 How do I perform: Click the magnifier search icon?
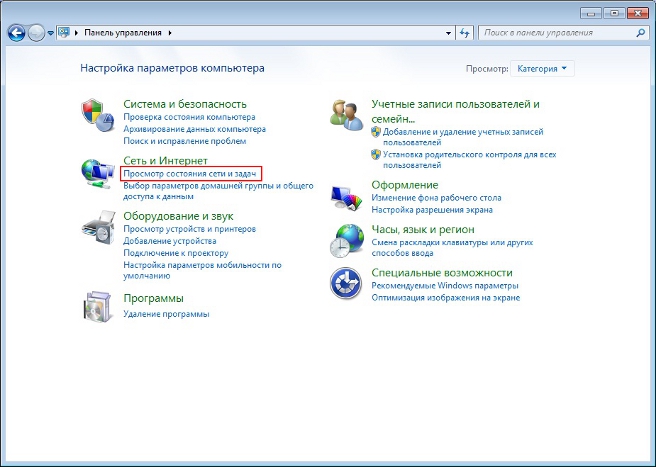[641, 33]
